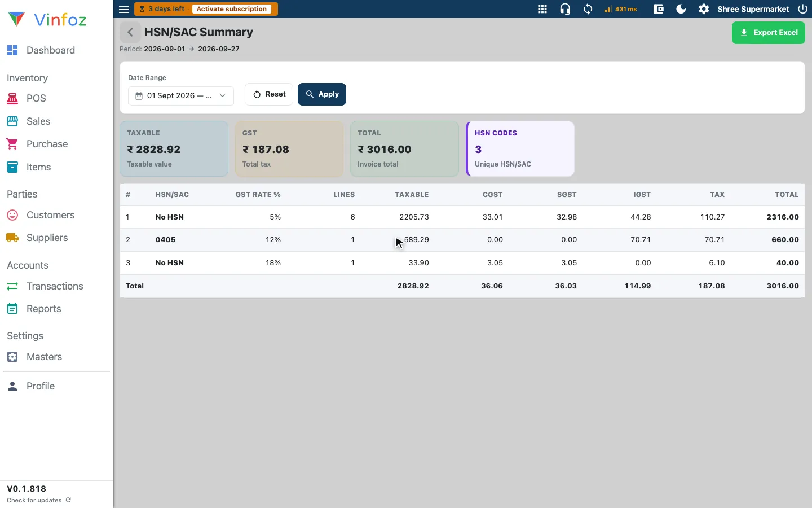
Task: Click the Reset button
Action: coord(269,94)
